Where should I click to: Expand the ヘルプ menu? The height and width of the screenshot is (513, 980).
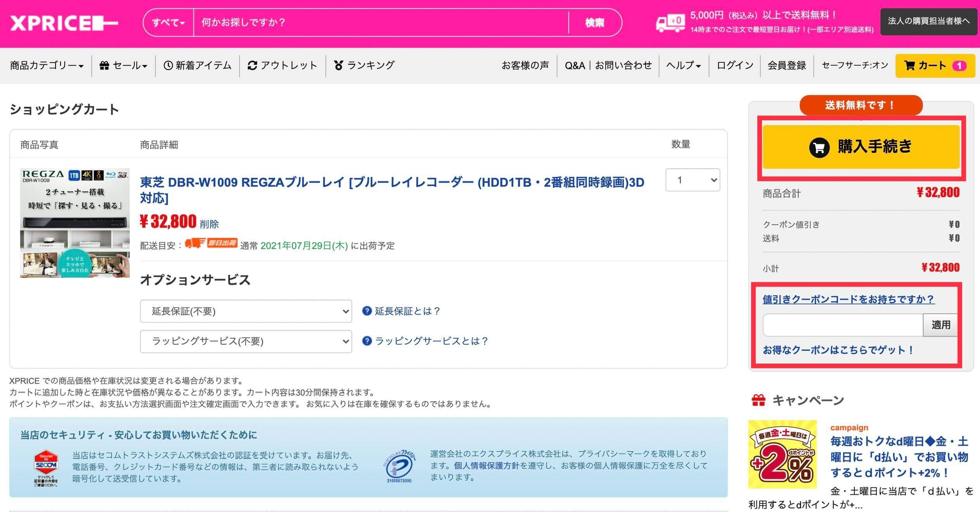(x=684, y=66)
